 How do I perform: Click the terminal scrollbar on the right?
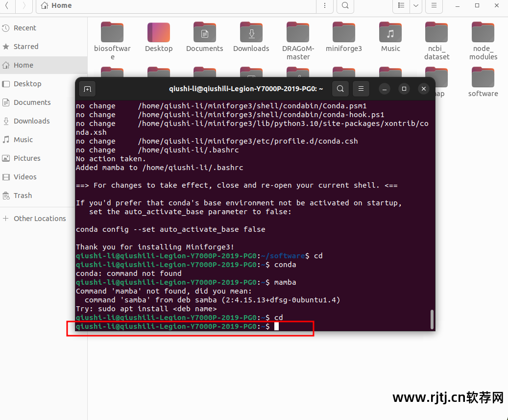(432, 319)
